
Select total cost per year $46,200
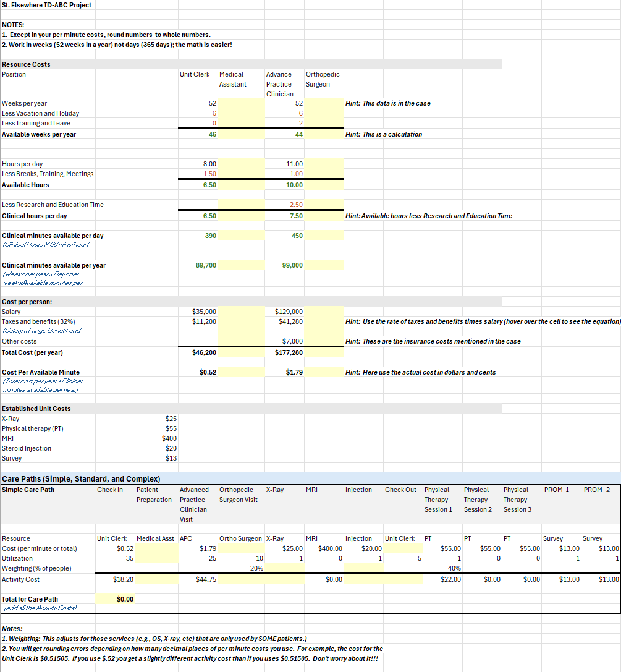(x=198, y=352)
